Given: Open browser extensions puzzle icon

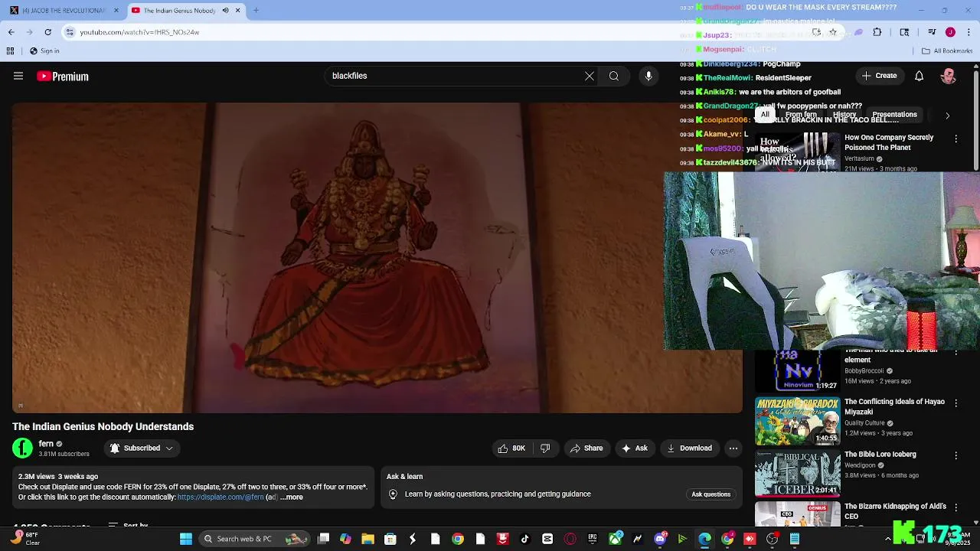Looking at the screenshot, I should pos(877,32).
